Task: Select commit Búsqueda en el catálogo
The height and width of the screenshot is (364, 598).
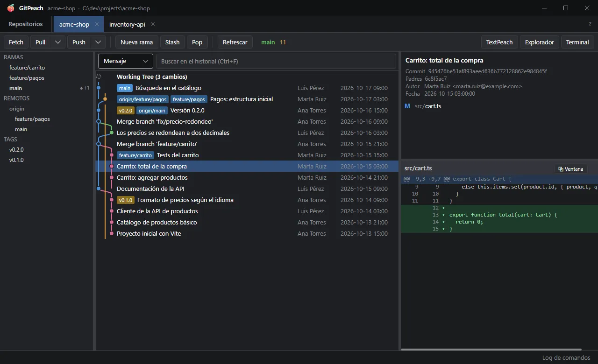Action: pyautogui.click(x=247, y=88)
